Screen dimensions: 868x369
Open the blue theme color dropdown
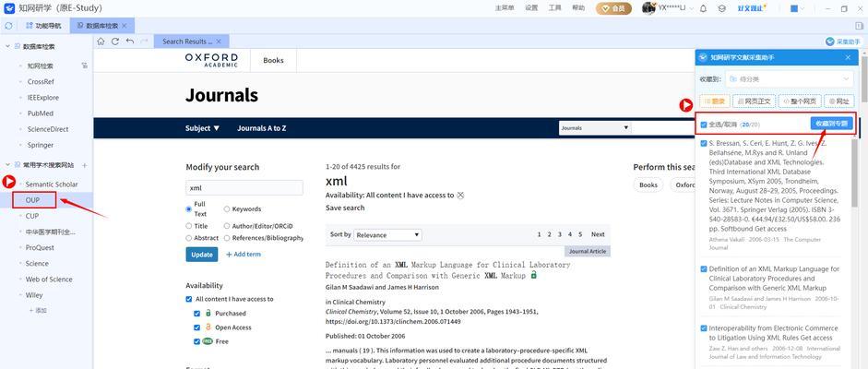(797, 8)
